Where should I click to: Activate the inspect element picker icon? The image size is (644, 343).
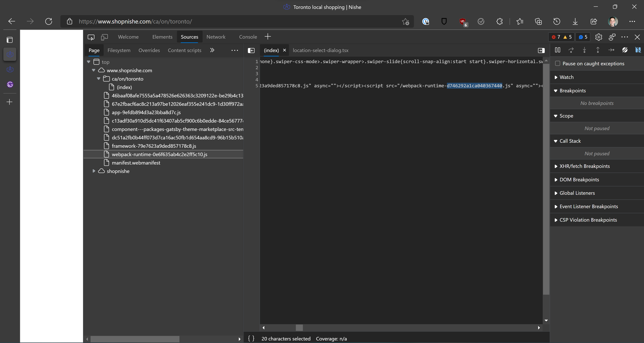point(91,37)
